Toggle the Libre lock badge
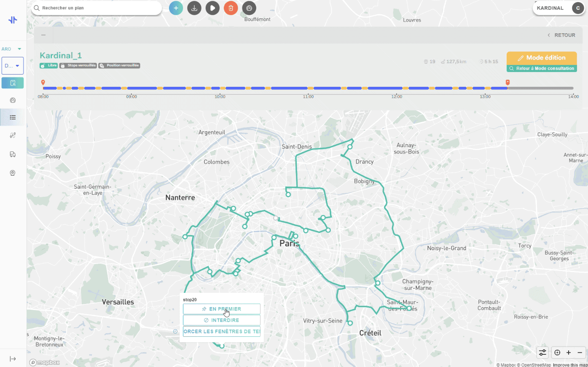 [48, 66]
